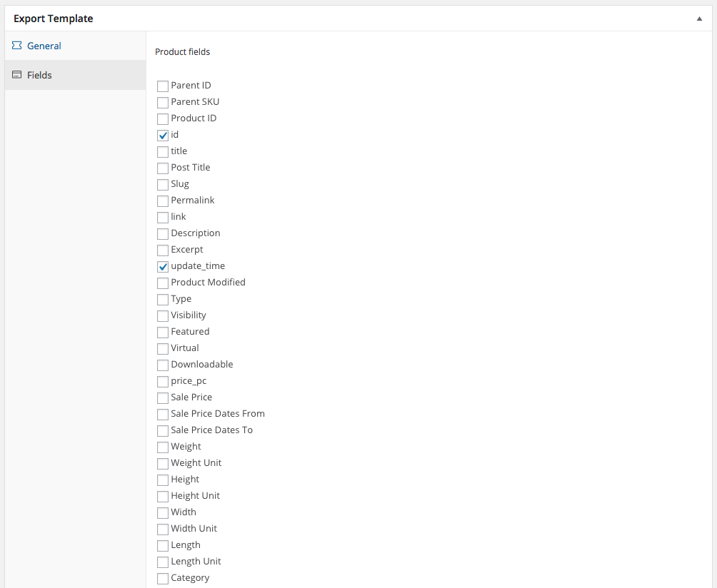
Task: Tick the Permalink checkbox
Action: [x=163, y=201]
